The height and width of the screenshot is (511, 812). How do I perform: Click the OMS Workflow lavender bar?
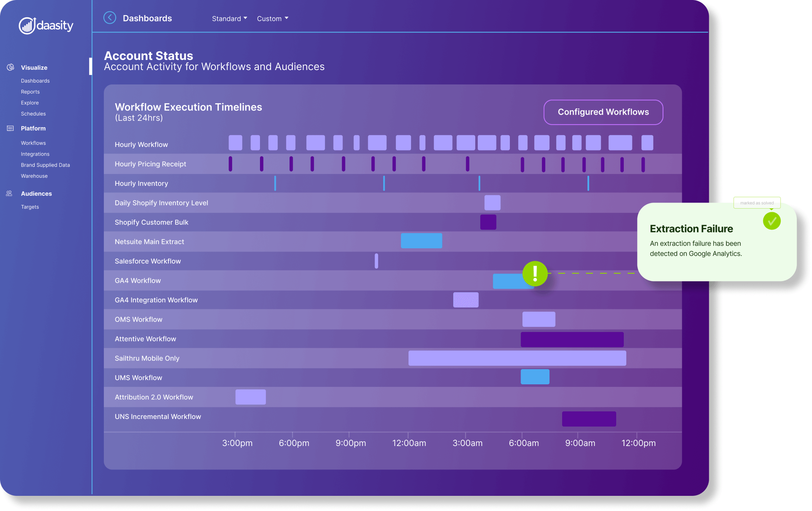click(539, 319)
